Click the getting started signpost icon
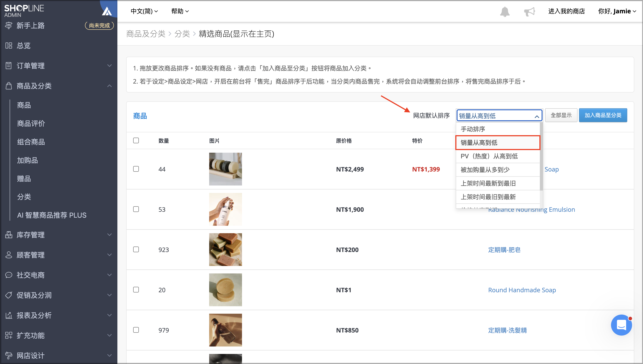 tap(9, 26)
